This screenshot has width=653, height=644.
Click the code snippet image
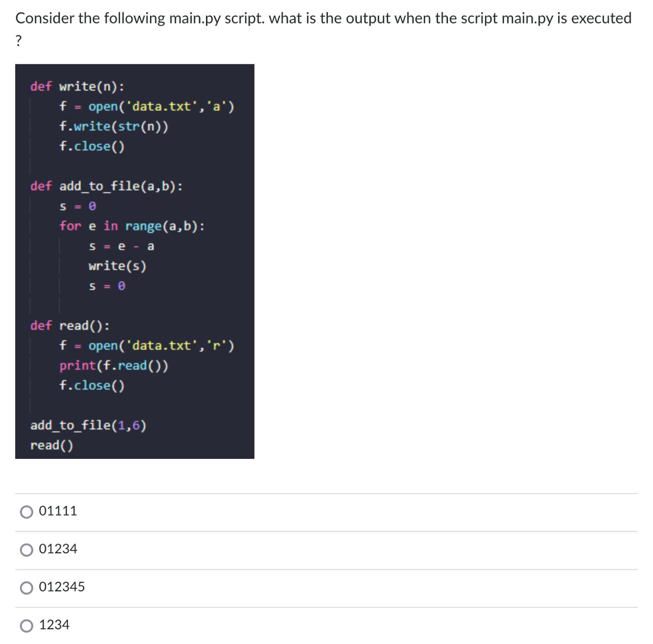tap(135, 261)
